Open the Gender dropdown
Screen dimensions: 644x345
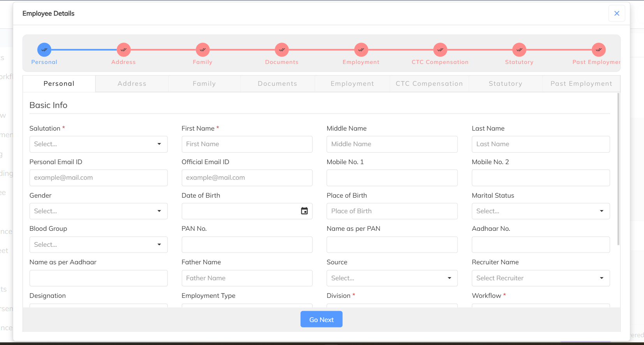(x=99, y=211)
